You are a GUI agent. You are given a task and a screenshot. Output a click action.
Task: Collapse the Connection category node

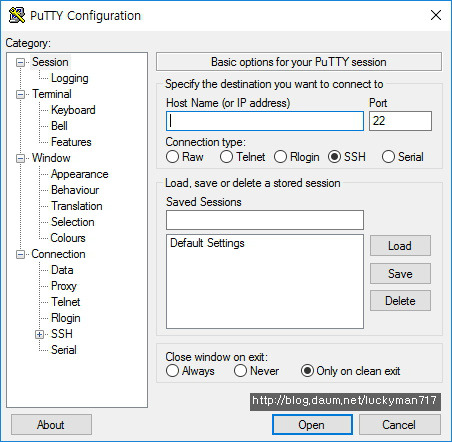click(x=21, y=254)
